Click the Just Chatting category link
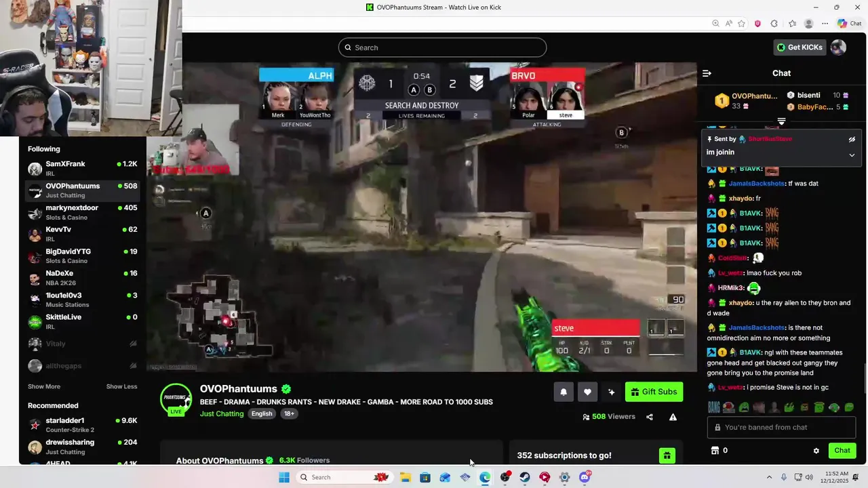Image resolution: width=868 pixels, height=488 pixels. pyautogui.click(x=222, y=414)
